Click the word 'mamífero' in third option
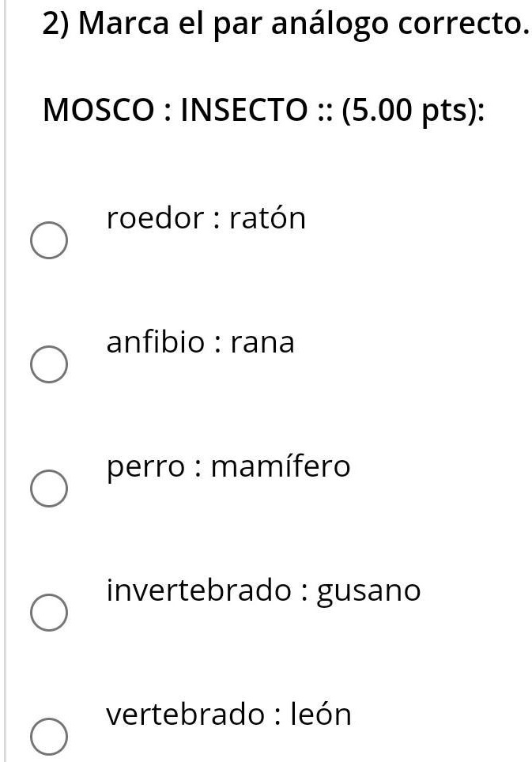Image resolution: width=532 pixels, height=762 pixels. coord(280,466)
